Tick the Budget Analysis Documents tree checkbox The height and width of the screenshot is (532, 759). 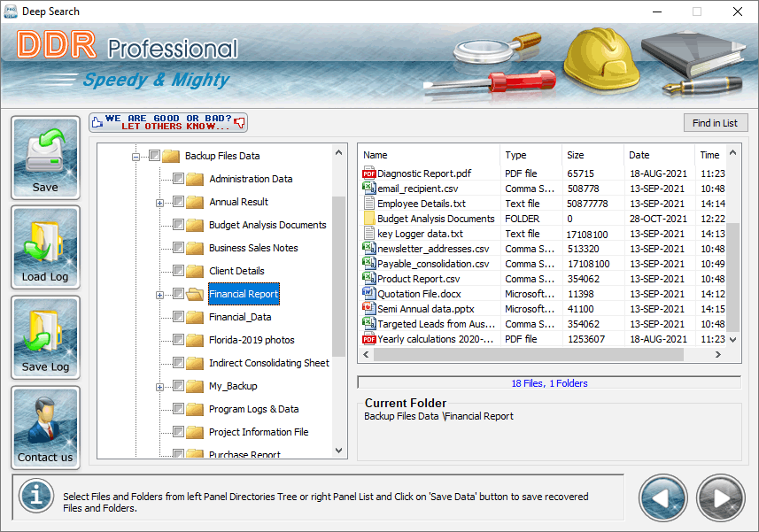click(178, 225)
